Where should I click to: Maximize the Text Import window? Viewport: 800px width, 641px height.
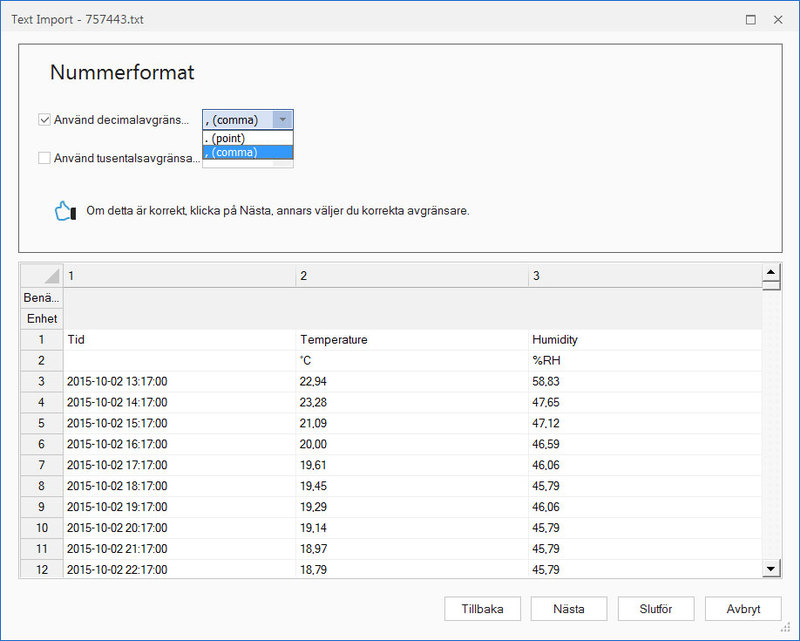click(751, 20)
